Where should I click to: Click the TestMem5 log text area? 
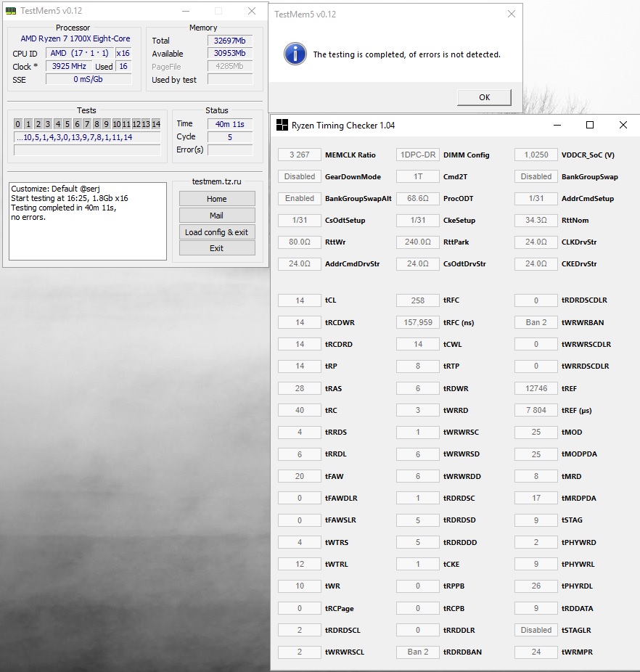click(88, 221)
